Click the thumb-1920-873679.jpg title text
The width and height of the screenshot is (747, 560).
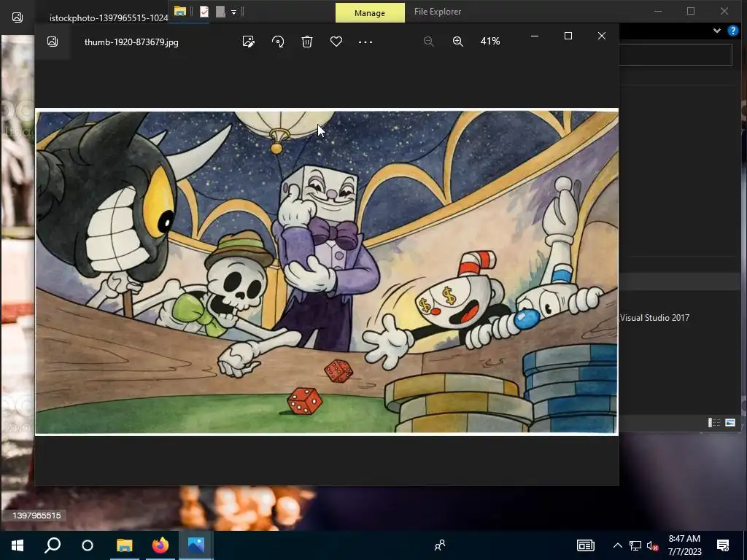131,42
